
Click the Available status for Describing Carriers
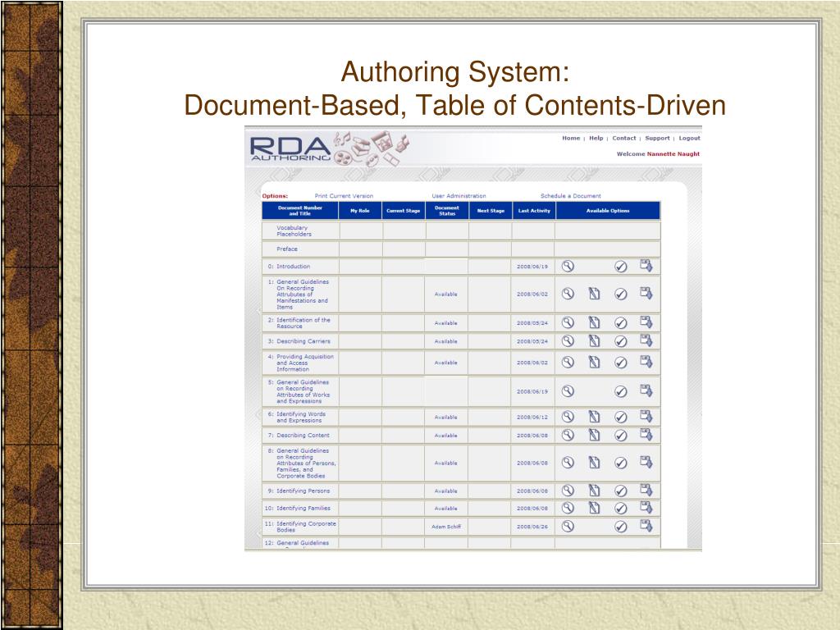pyautogui.click(x=445, y=341)
